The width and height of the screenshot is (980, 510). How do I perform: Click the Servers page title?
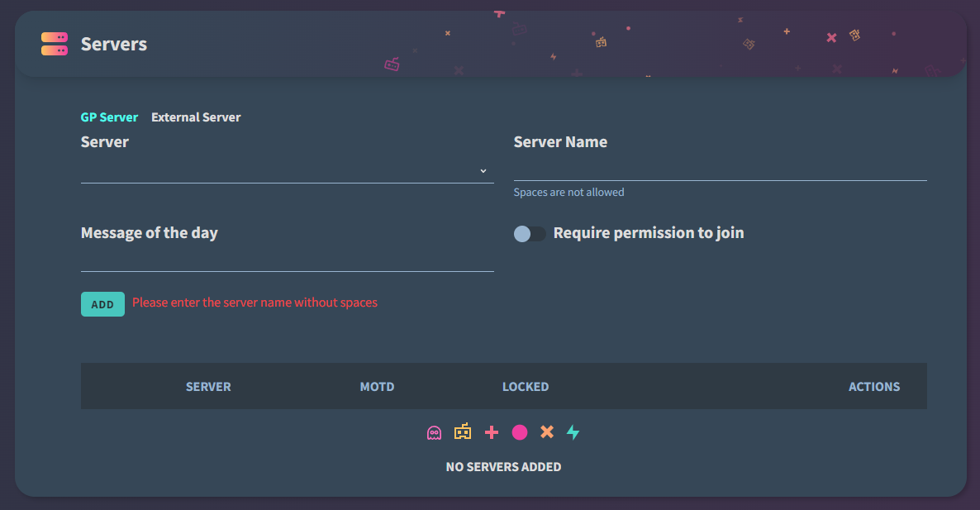(x=114, y=44)
